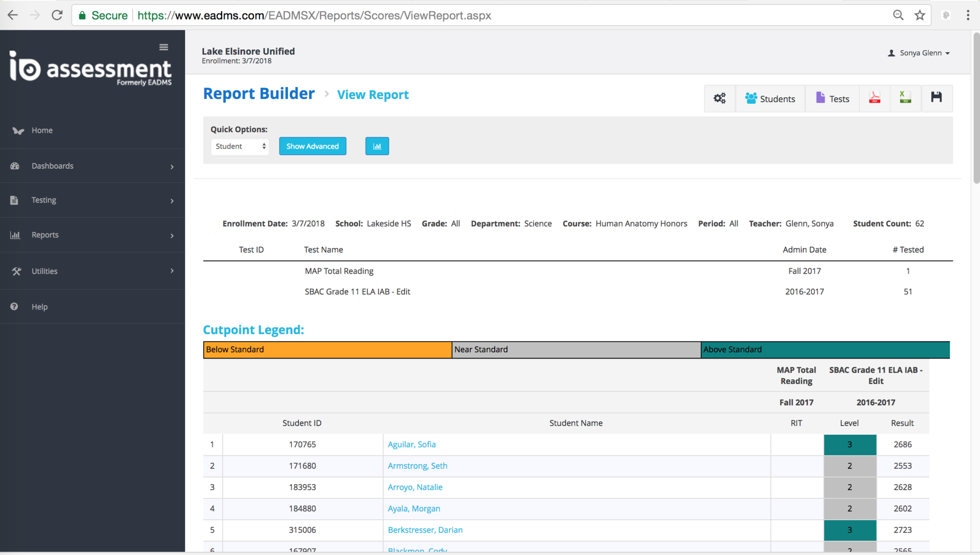The width and height of the screenshot is (980, 555).
Task: Click the save floppy disk icon
Action: (936, 98)
